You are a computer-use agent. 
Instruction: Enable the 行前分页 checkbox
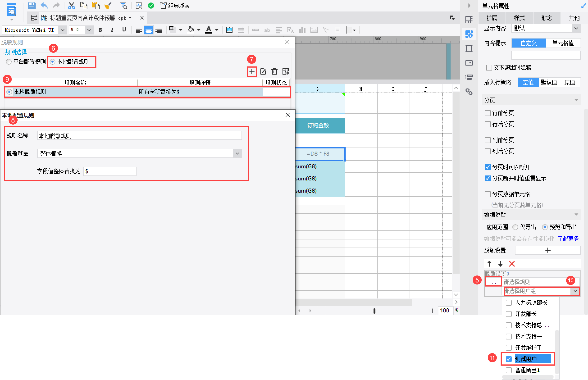[487, 113]
